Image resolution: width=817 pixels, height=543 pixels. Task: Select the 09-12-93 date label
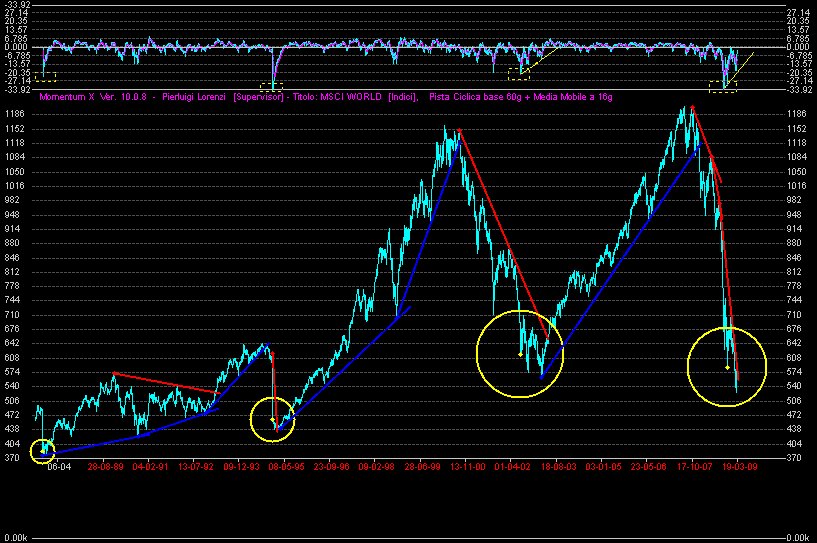pyautogui.click(x=241, y=466)
